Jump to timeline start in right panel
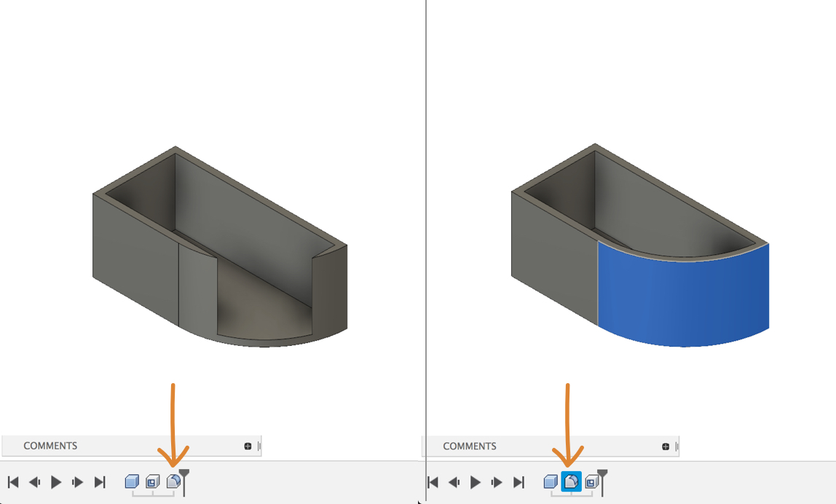Viewport: 836px width, 504px height. click(433, 482)
